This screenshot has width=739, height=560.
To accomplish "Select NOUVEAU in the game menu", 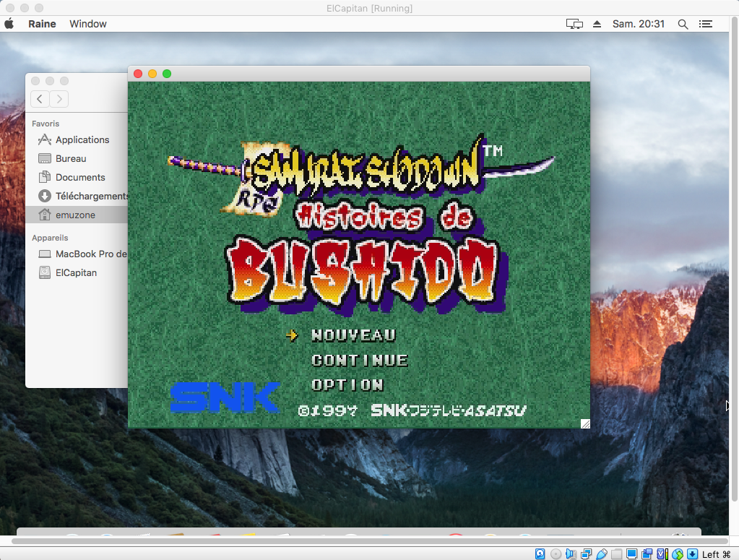I will pyautogui.click(x=353, y=335).
